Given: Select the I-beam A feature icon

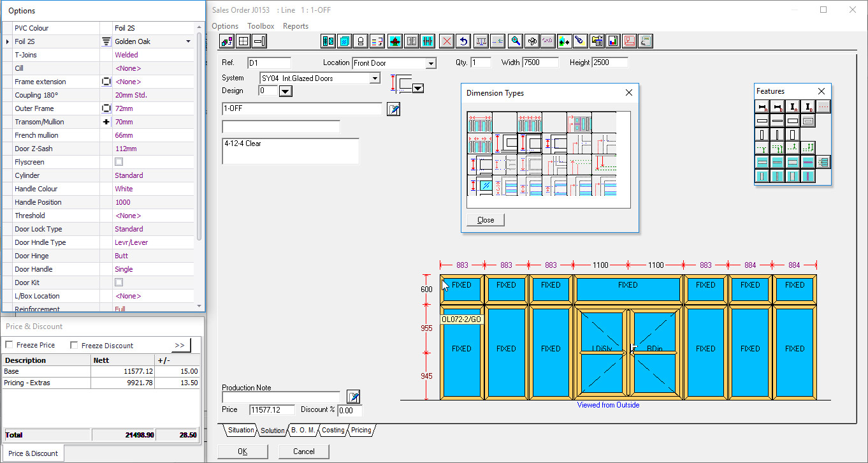Looking at the screenshot, I should click(792, 107).
